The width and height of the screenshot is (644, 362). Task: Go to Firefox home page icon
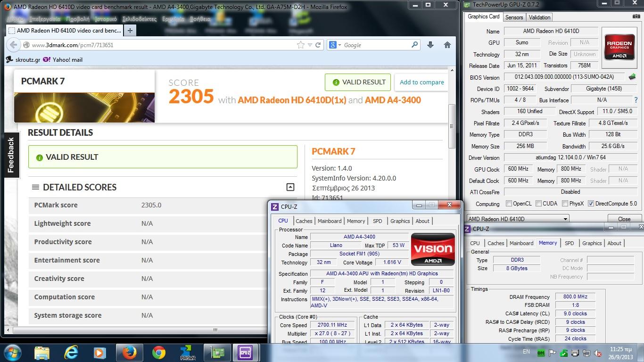coord(447,45)
